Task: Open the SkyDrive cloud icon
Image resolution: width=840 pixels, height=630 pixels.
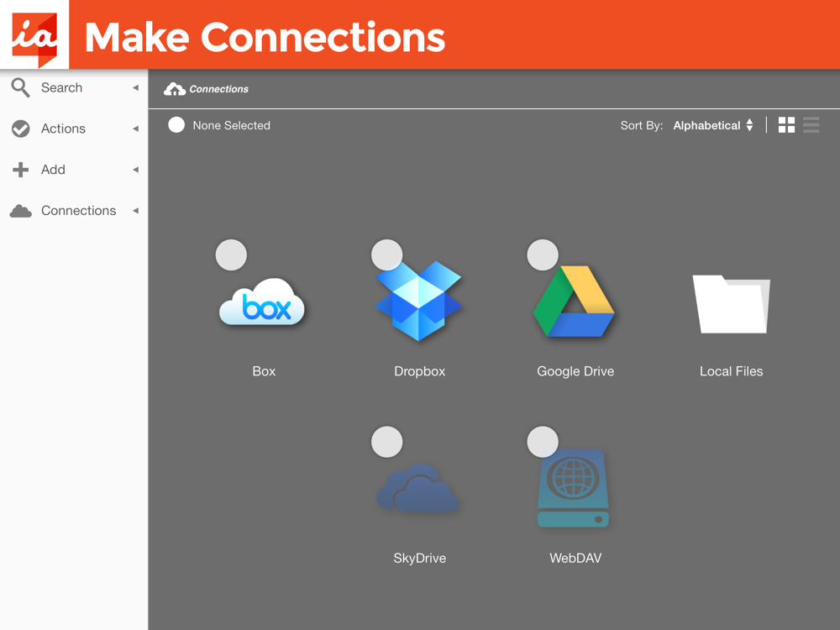Action: pyautogui.click(x=418, y=490)
